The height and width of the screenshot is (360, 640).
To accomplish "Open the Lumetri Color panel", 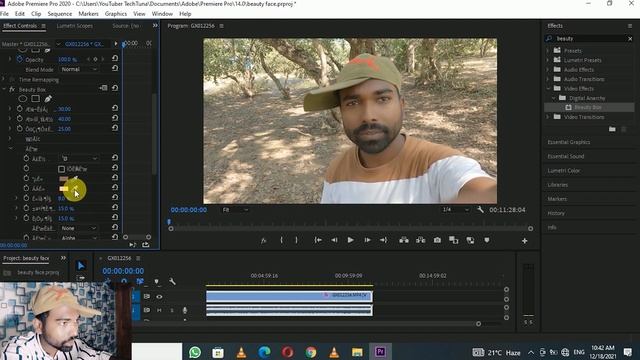I will point(564,171).
